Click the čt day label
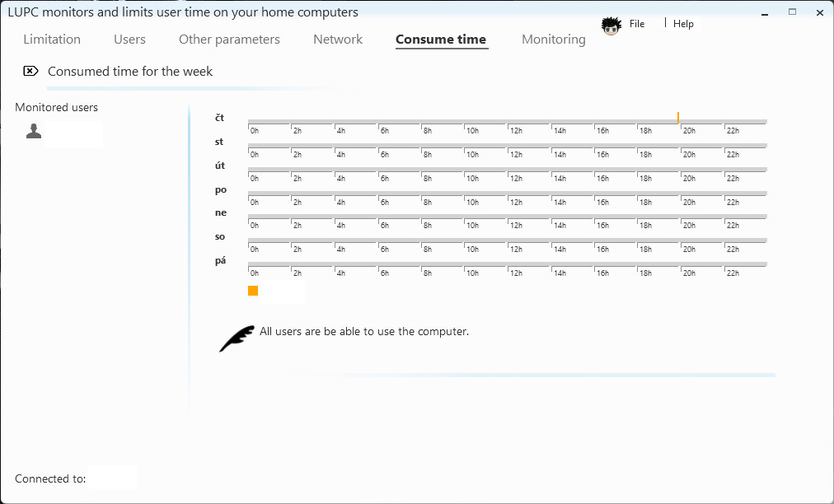This screenshot has width=834, height=504. (x=220, y=118)
